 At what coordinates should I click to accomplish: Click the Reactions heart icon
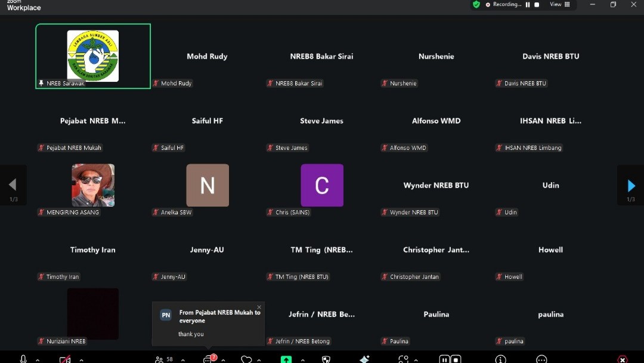click(246, 359)
